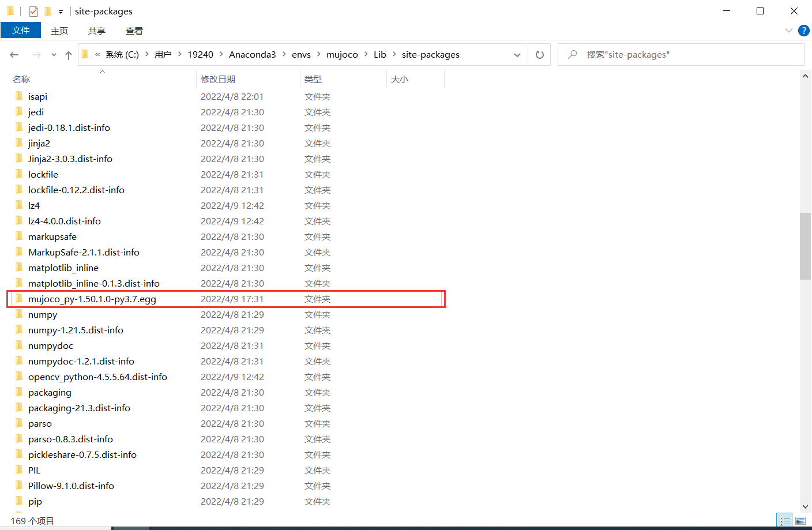Screen dimensions: 812x530
Task: Jump to the Anaconda3 breadcrumb
Action: point(253,54)
